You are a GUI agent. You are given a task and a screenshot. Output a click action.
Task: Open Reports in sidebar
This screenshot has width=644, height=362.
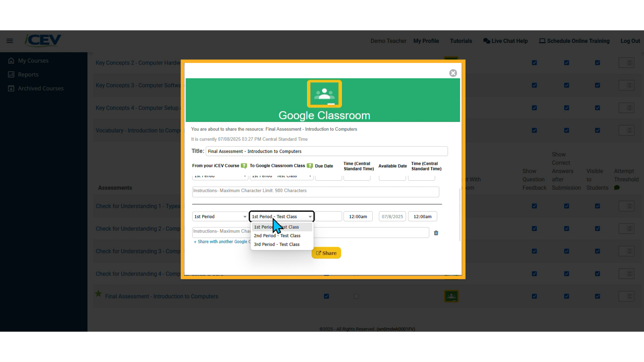[28, 74]
